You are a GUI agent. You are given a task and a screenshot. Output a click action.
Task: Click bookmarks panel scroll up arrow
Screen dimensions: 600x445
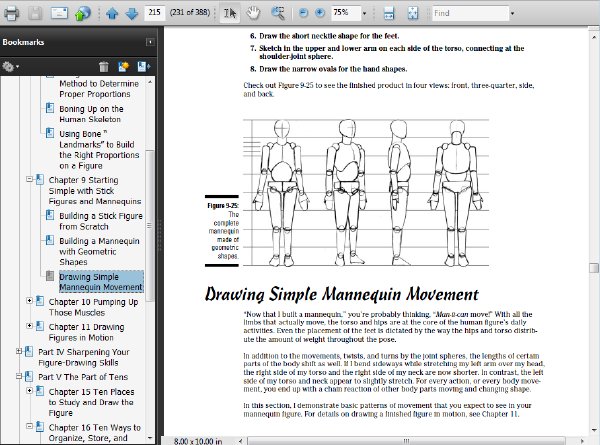coord(150,82)
